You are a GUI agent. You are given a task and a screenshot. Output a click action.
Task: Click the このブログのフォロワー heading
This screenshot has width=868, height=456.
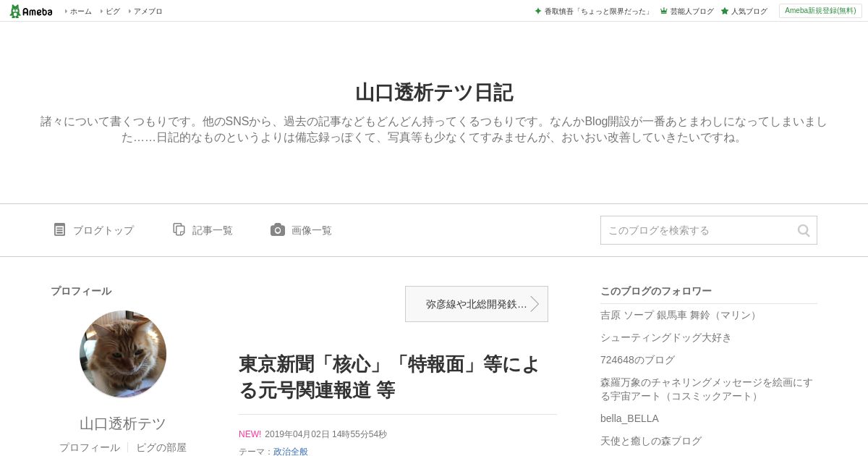tap(656, 291)
